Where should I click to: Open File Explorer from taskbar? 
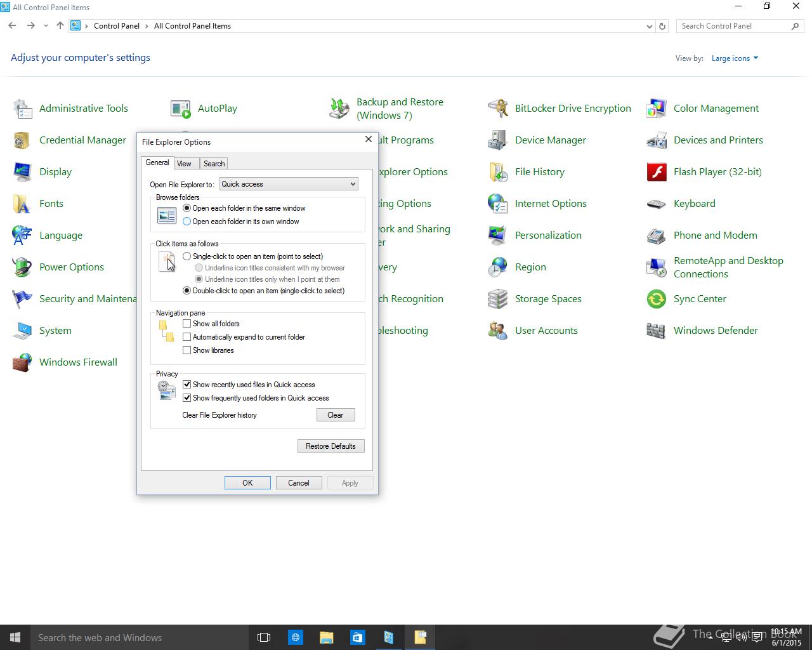[326, 637]
